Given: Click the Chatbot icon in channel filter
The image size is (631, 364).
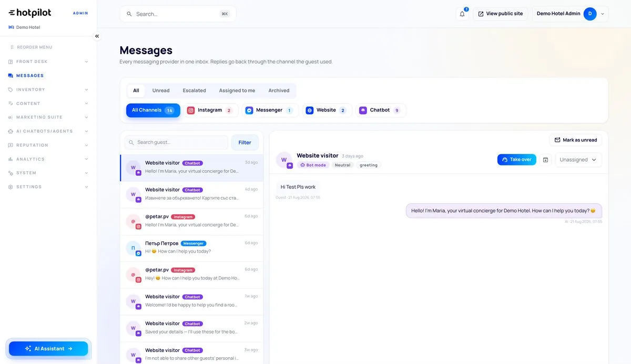Looking at the screenshot, I should point(363,110).
